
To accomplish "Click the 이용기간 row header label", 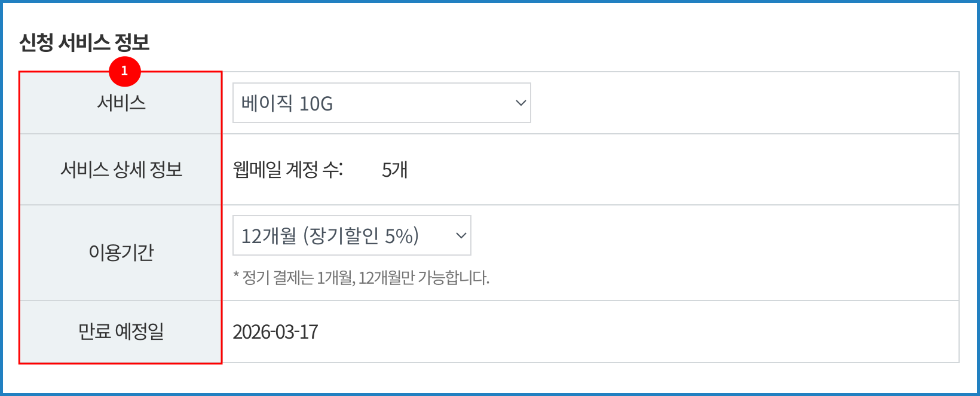I will pyautogui.click(x=121, y=253).
